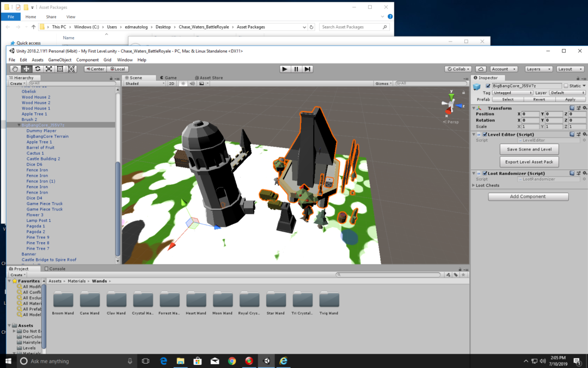Click the Pause button
Image resolution: width=588 pixels, height=368 pixels.
(296, 69)
